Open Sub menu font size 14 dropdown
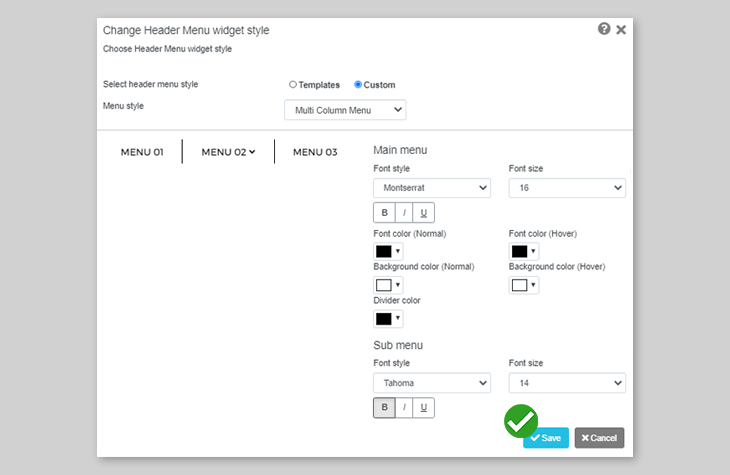Image resolution: width=730 pixels, height=475 pixels. pos(567,383)
